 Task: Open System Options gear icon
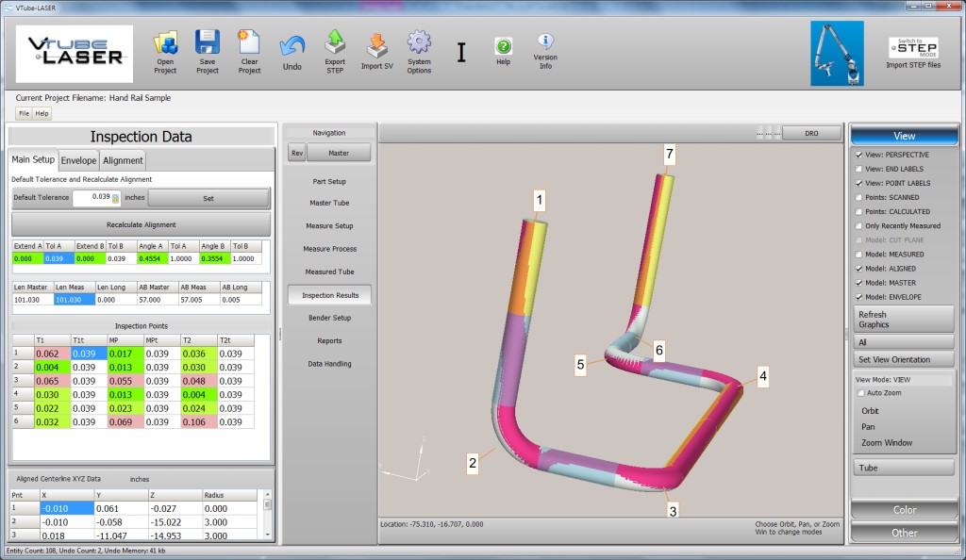(419, 42)
